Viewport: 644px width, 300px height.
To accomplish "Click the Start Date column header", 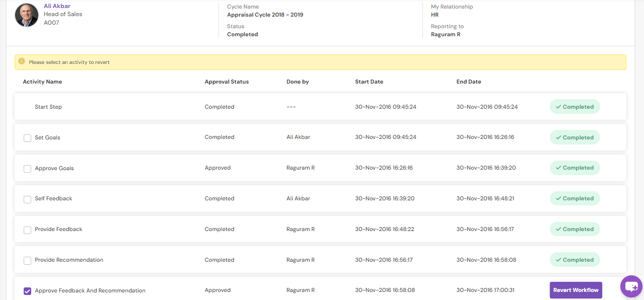I will [x=369, y=82].
